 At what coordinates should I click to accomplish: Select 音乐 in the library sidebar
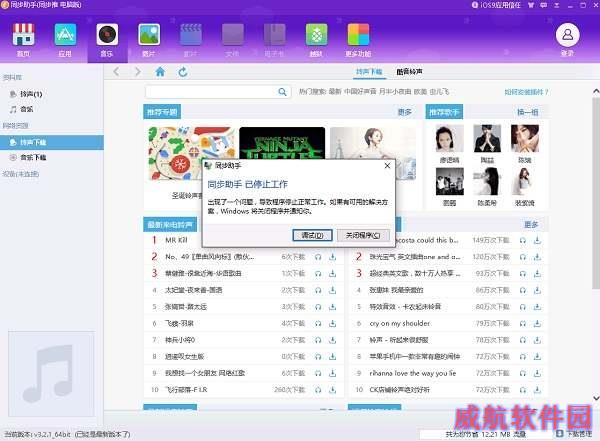[x=26, y=109]
